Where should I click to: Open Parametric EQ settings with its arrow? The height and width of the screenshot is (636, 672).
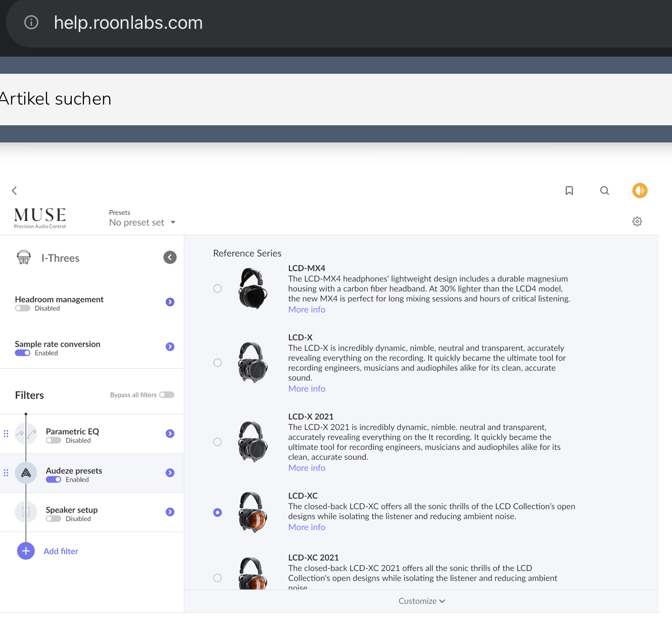pyautogui.click(x=170, y=433)
